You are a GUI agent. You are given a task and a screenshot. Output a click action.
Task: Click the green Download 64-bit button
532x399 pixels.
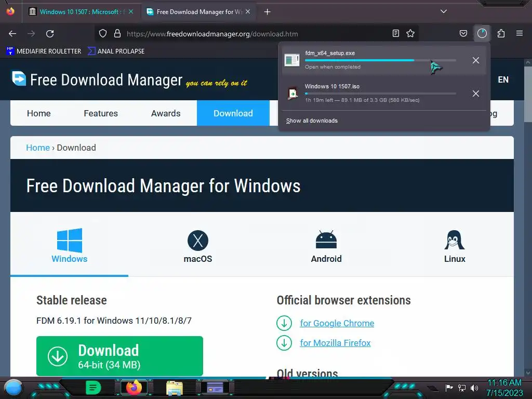pos(120,356)
